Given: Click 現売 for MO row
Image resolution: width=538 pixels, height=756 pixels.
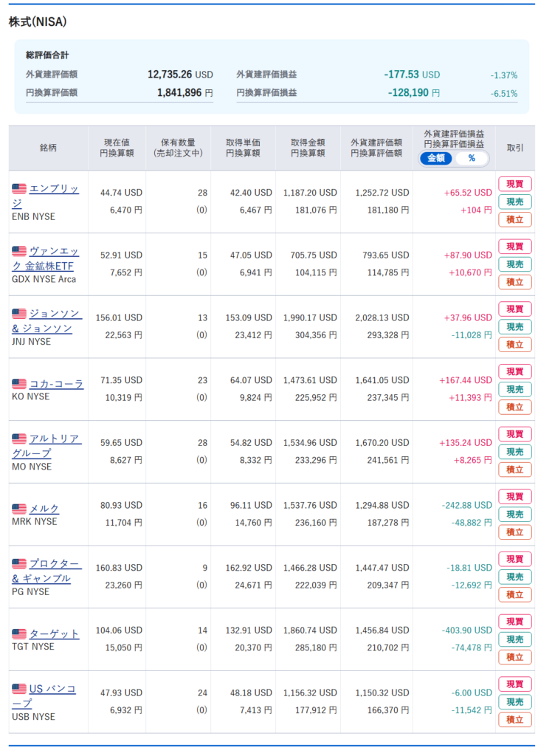Looking at the screenshot, I should pos(515,452).
